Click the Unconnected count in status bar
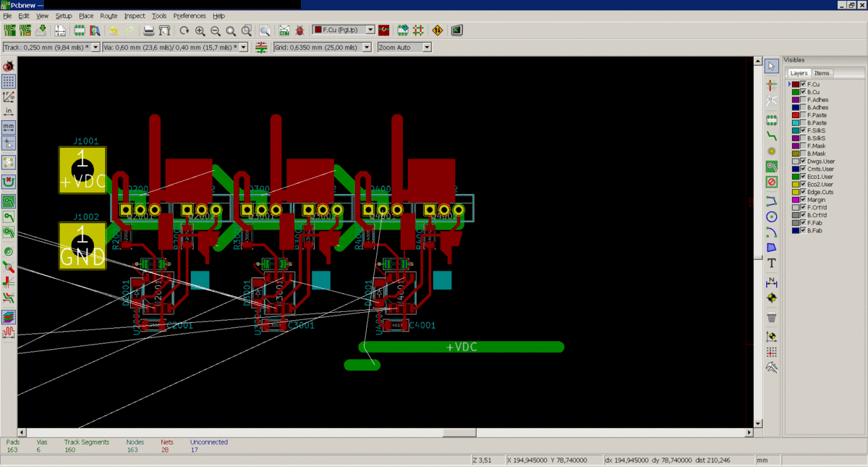This screenshot has width=868, height=467. (x=195, y=450)
